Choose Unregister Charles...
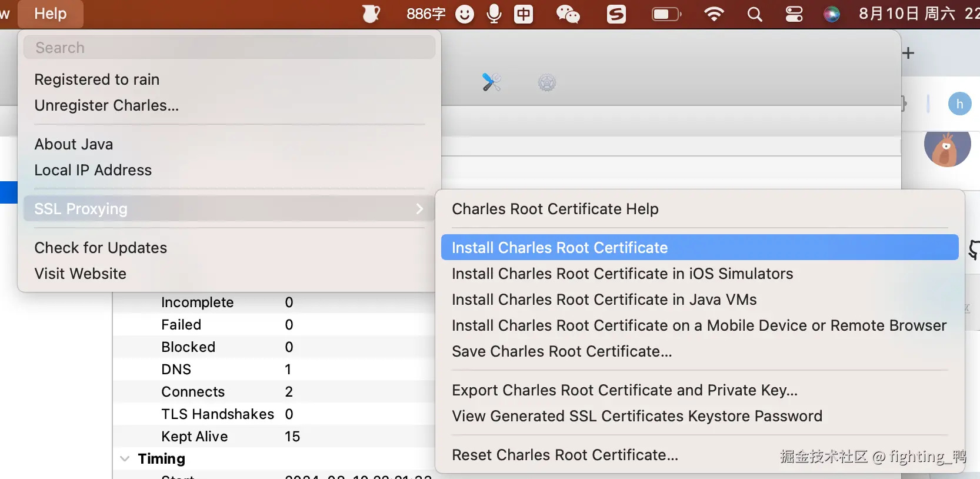 pyautogui.click(x=229, y=105)
